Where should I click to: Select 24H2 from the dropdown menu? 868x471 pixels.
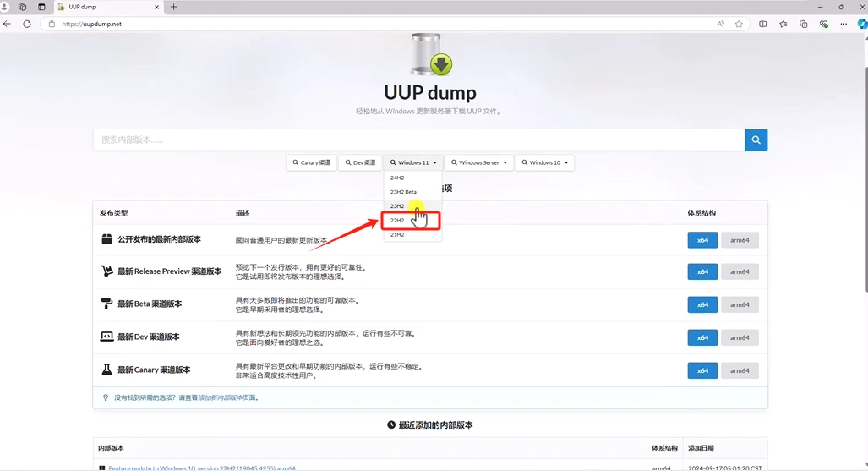point(412,178)
